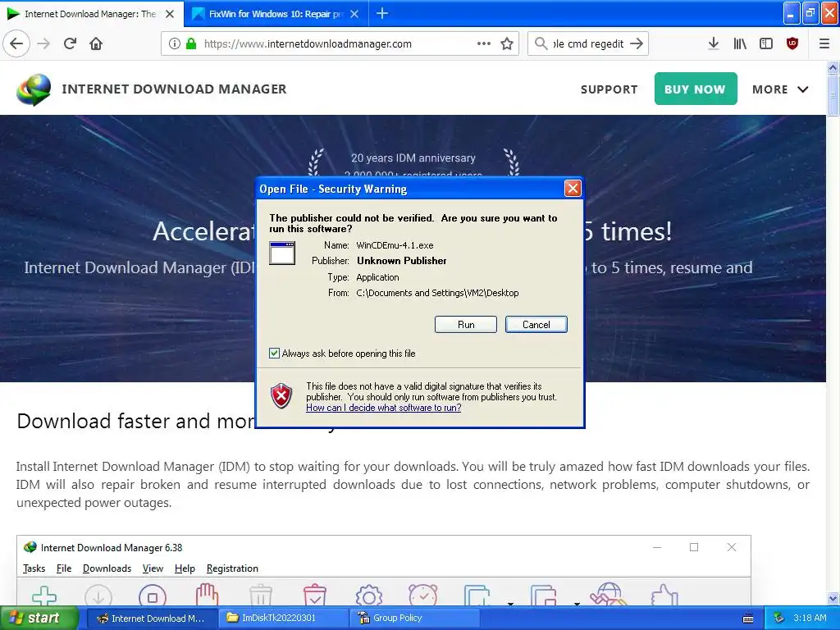Image resolution: width=840 pixels, height=630 pixels.
Task: Close the FixWin for Windows 10 tab
Action: (x=354, y=14)
